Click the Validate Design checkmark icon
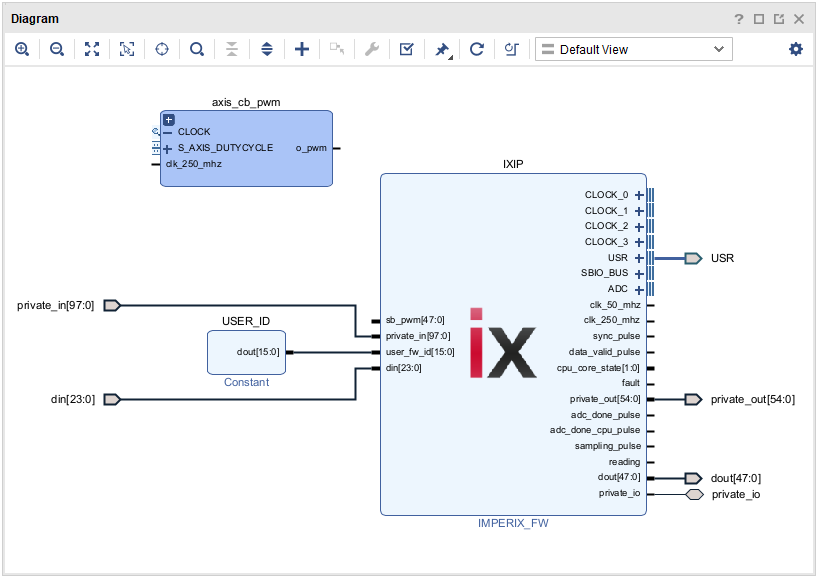This screenshot has height=578, width=818. click(x=406, y=49)
